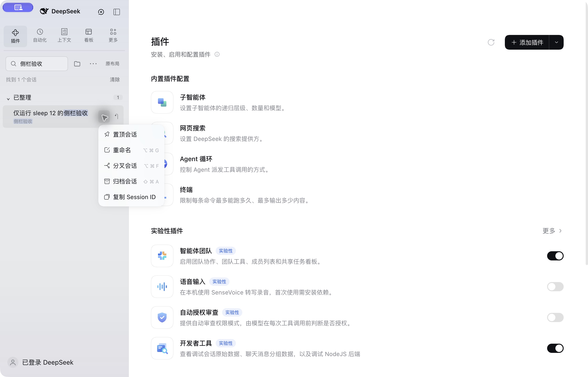
Task: Click the 原布局 button
Action: point(112,64)
